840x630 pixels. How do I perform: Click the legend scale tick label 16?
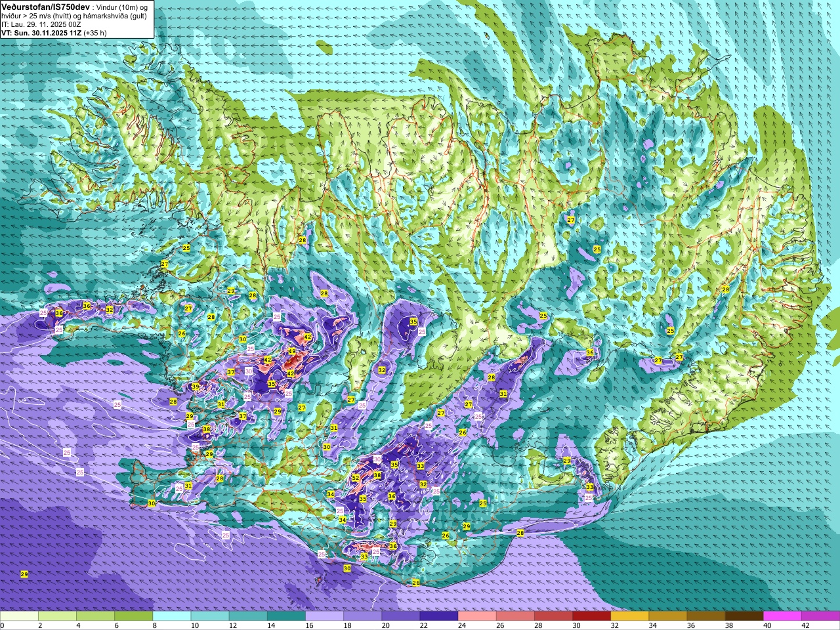tap(310, 625)
